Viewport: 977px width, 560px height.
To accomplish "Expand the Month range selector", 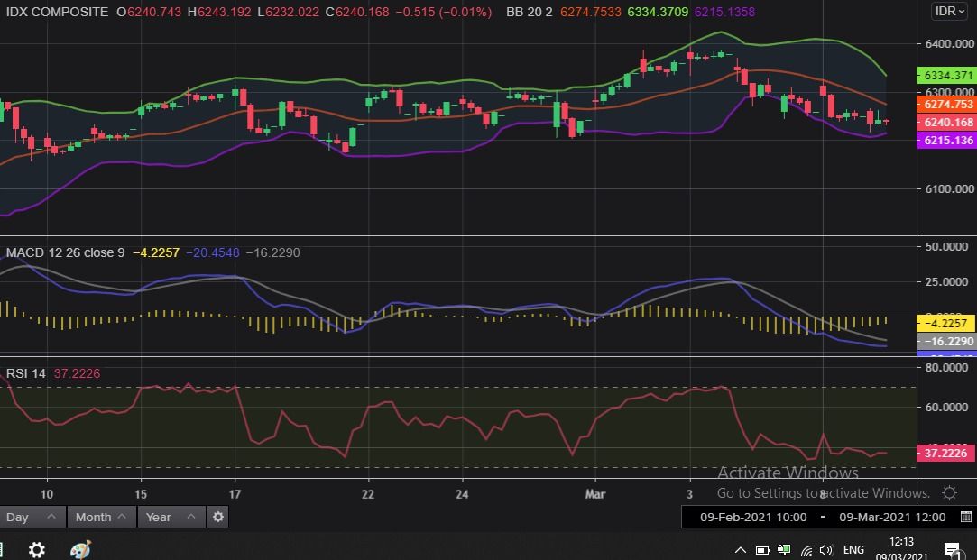I will coord(101,517).
